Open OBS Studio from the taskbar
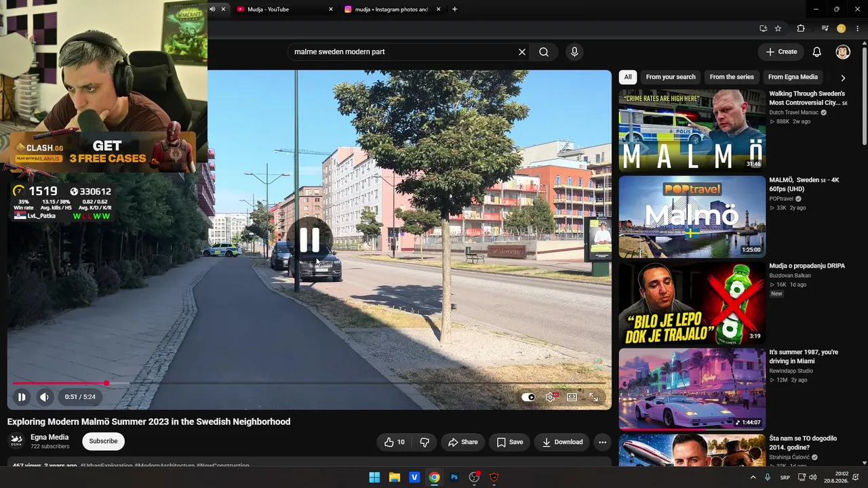 tap(474, 478)
